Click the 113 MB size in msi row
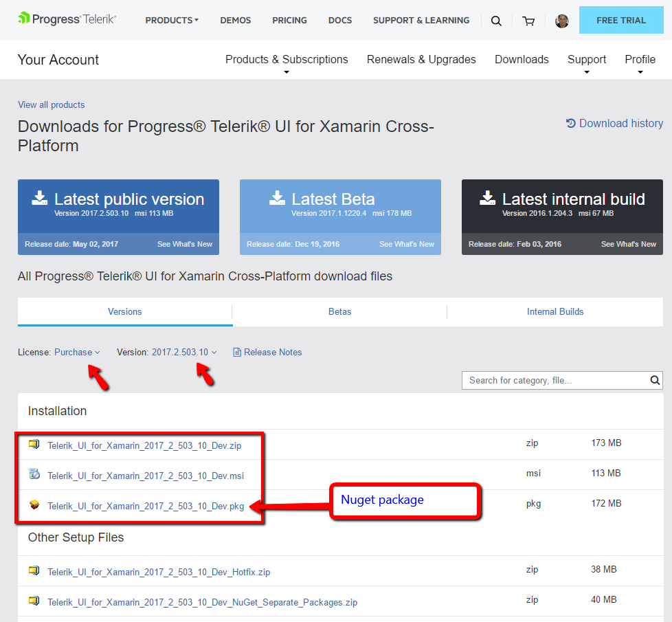The image size is (672, 622). click(x=606, y=474)
